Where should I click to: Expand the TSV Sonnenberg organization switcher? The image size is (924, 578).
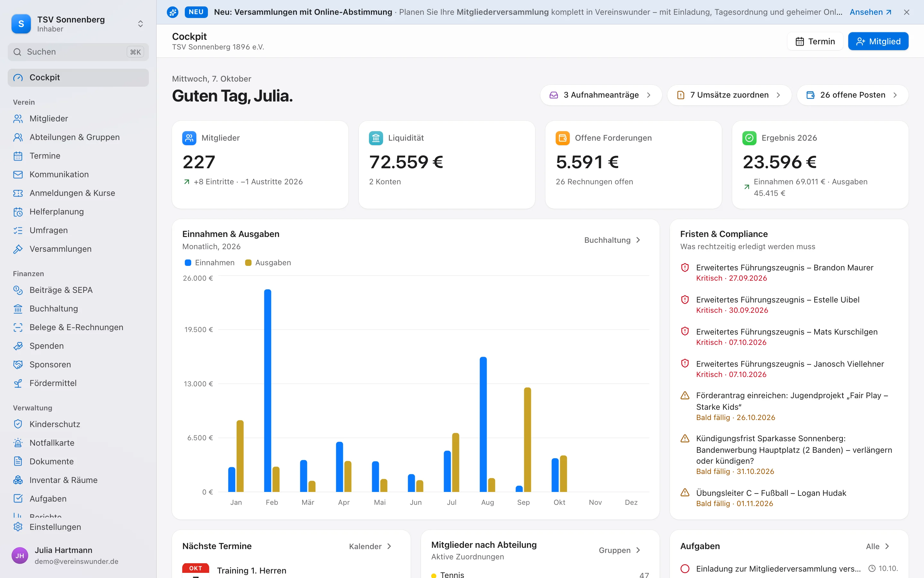tap(78, 24)
